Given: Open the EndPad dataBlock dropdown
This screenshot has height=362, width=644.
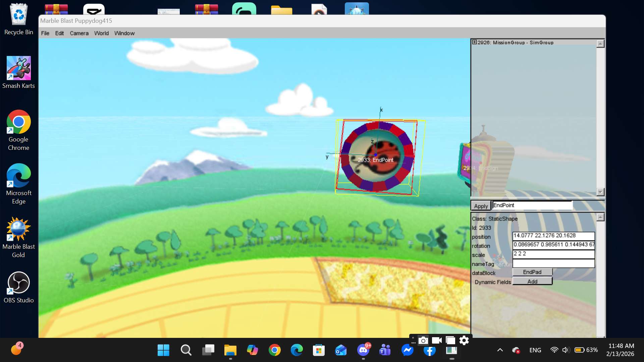Looking at the screenshot, I should 532,272.
